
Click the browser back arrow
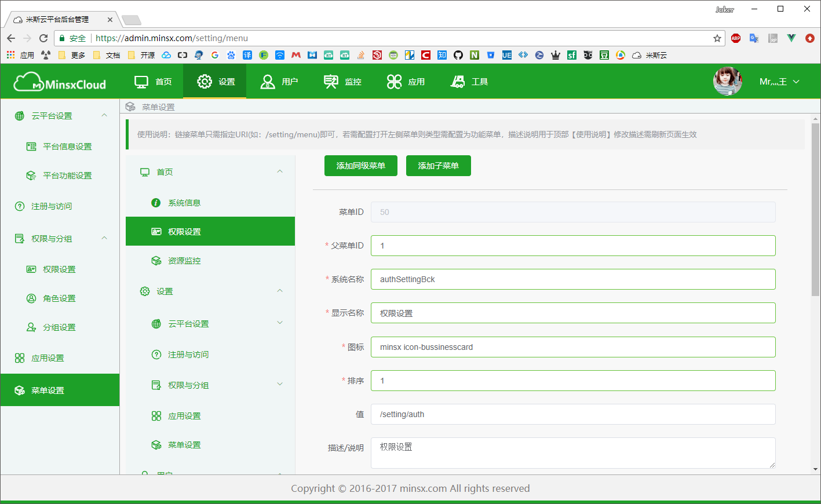(x=11, y=38)
